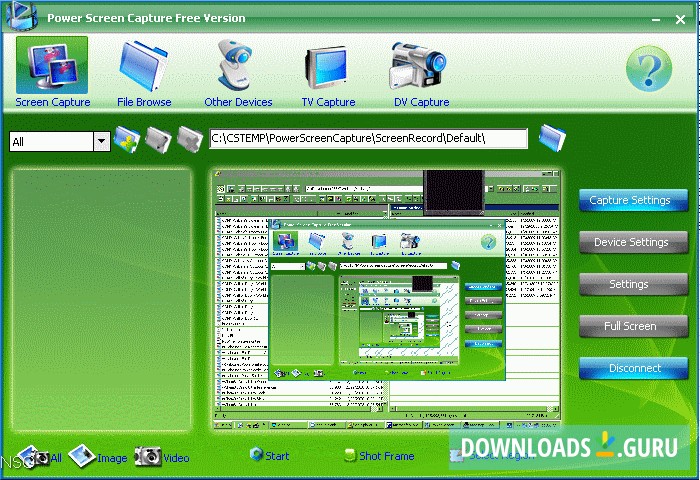700x480 pixels.
Task: Open the File Browse section
Action: 144,74
